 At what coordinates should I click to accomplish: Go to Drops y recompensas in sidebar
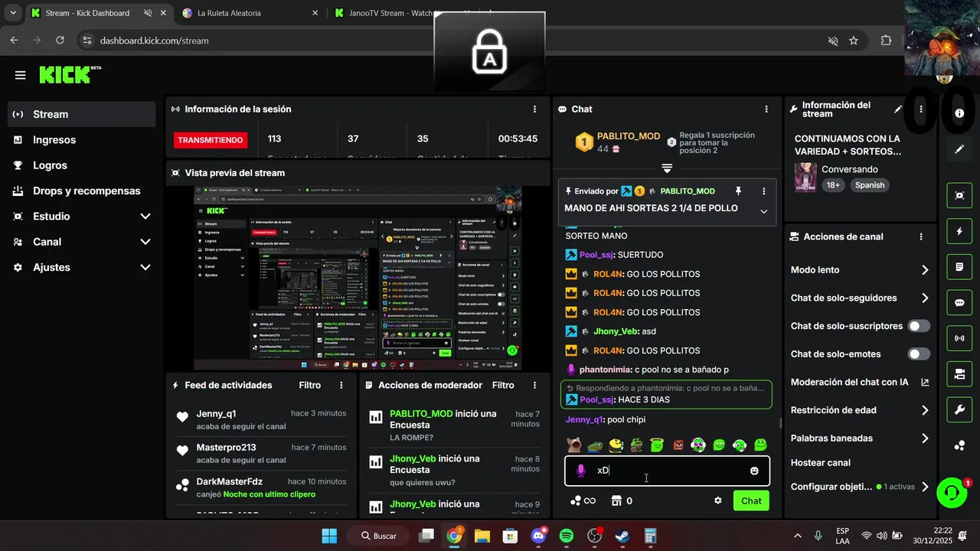pos(82,191)
